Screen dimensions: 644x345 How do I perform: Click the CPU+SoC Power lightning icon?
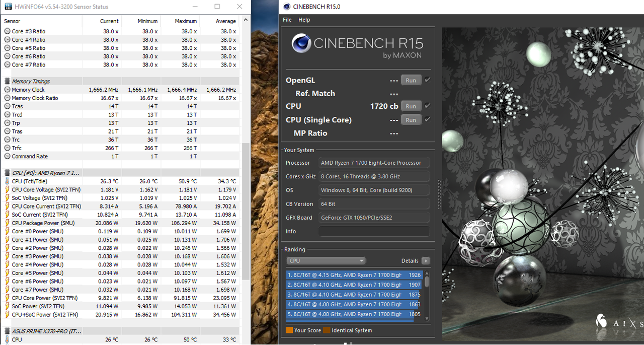tap(7, 314)
